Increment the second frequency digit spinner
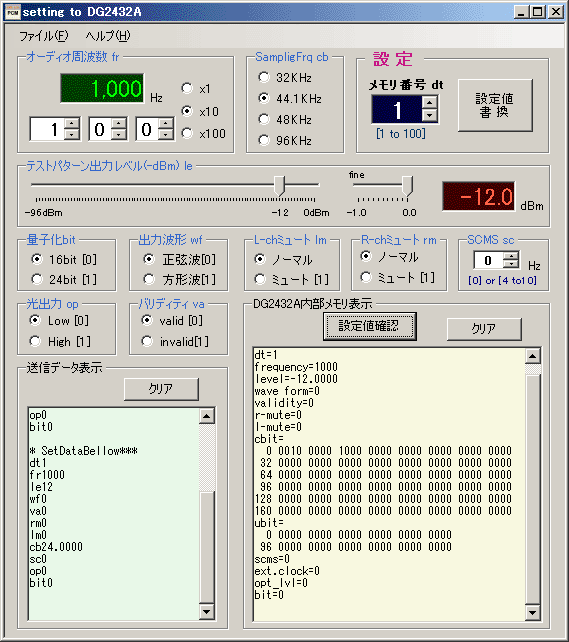569x642 pixels. 119,124
